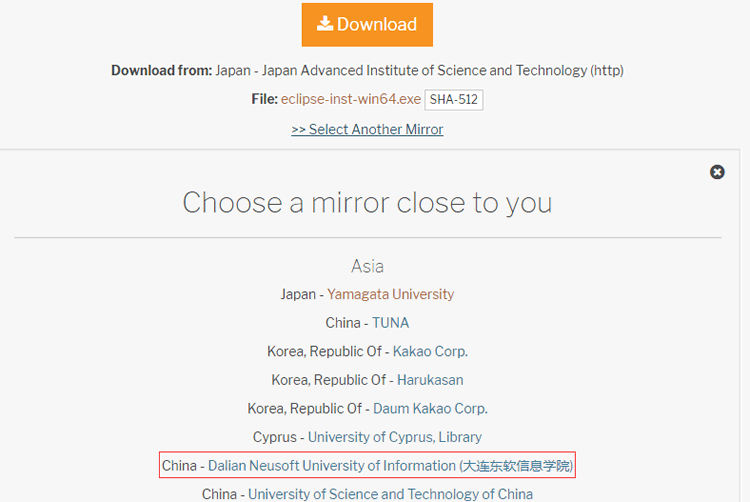Image resolution: width=750 pixels, height=502 pixels.
Task: Click the 'Choose a mirror close to you' heading
Action: coord(367,203)
